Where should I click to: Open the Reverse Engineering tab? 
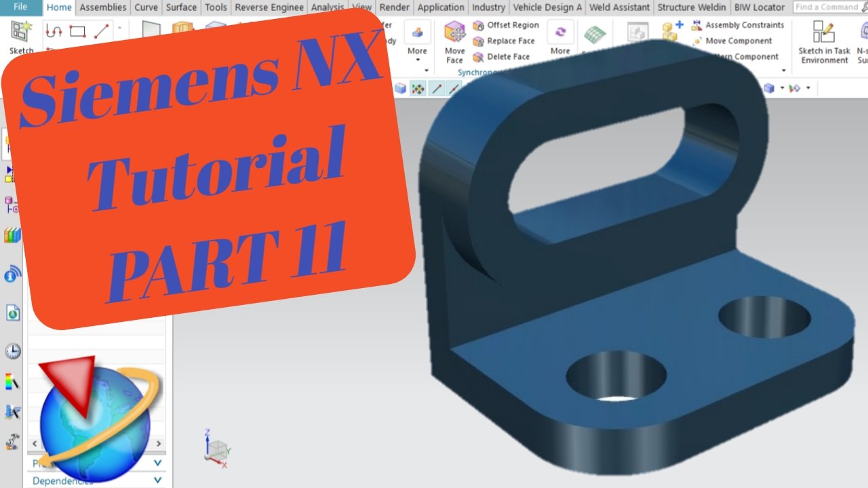(269, 7)
